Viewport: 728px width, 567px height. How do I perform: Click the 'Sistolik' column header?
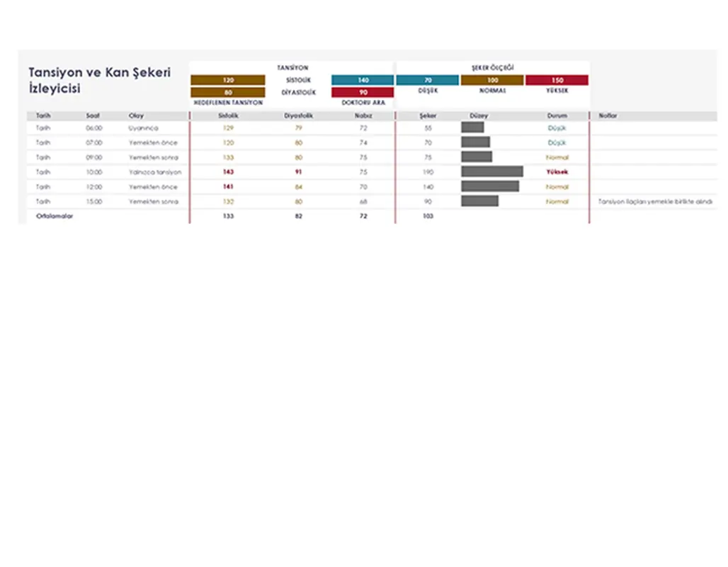(x=227, y=116)
